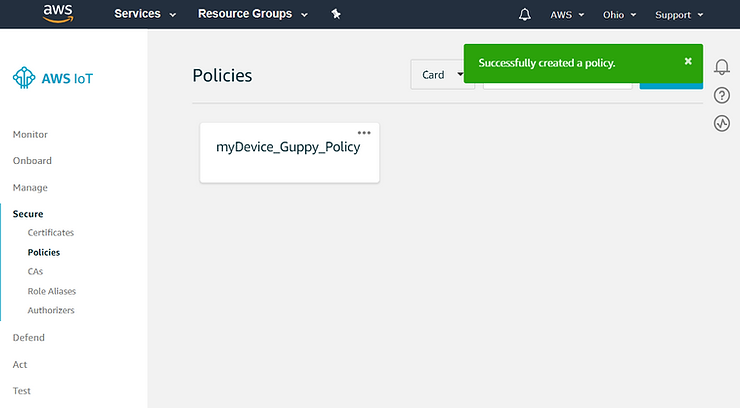This screenshot has height=408, width=740.
Task: Open the activity monitor pulse icon
Action: coord(722,124)
